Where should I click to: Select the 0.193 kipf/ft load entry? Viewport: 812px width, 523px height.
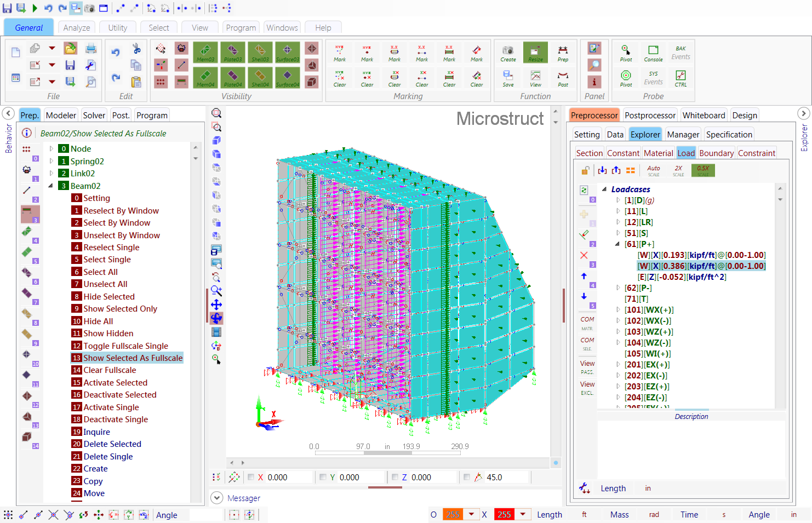point(701,255)
